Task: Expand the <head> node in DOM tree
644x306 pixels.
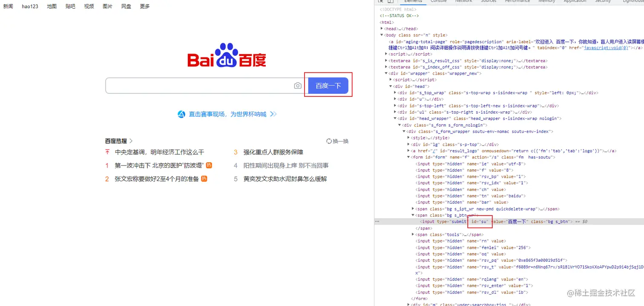Action: point(382,29)
